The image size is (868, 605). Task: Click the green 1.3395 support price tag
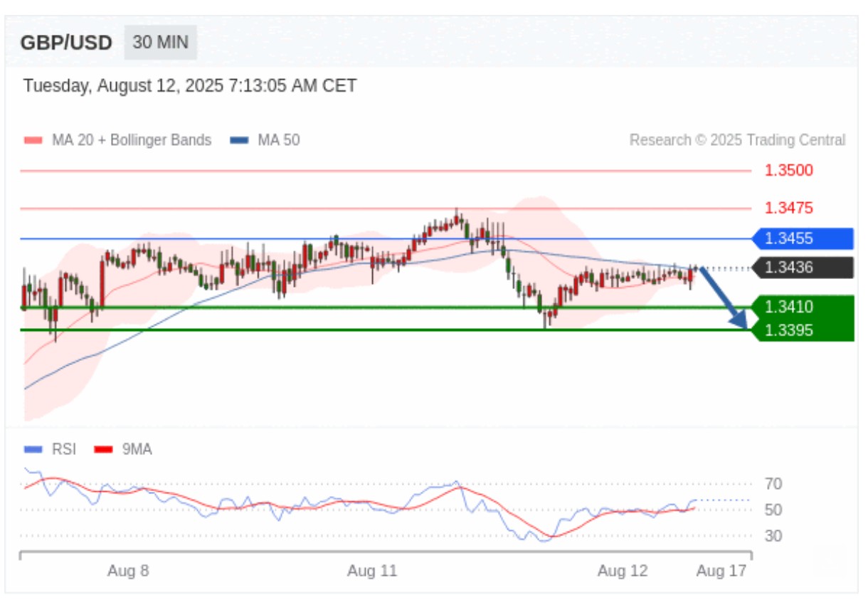point(803,330)
